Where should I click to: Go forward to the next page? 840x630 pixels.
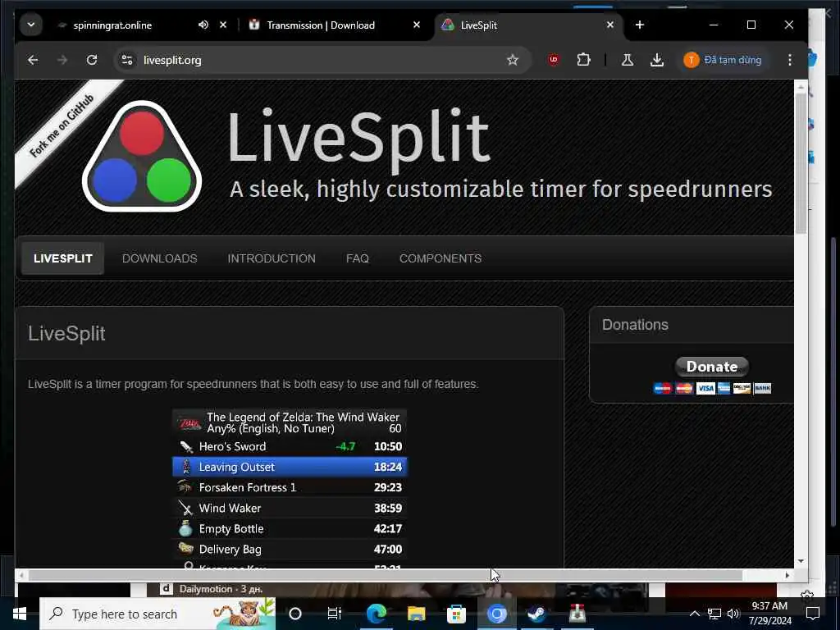pos(62,60)
